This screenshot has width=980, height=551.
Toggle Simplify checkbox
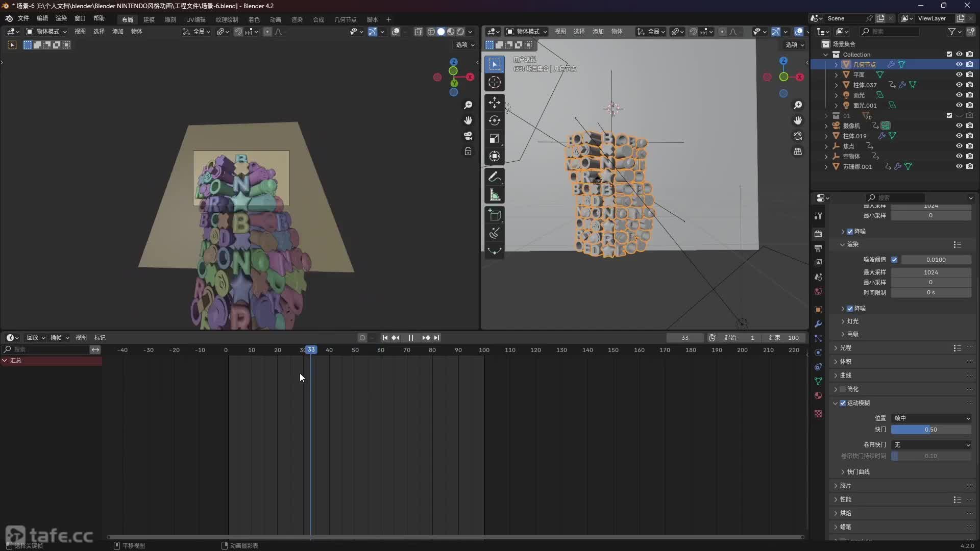point(843,389)
